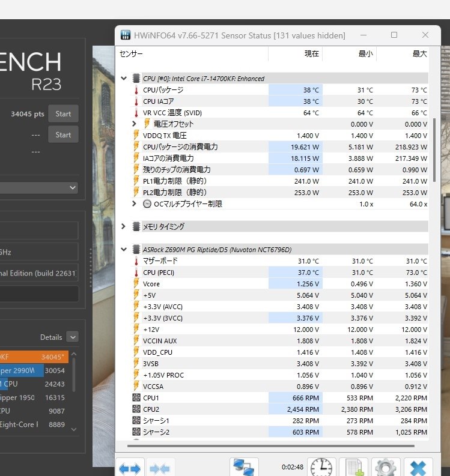Click lightning icon beside +12V

pos(136,330)
